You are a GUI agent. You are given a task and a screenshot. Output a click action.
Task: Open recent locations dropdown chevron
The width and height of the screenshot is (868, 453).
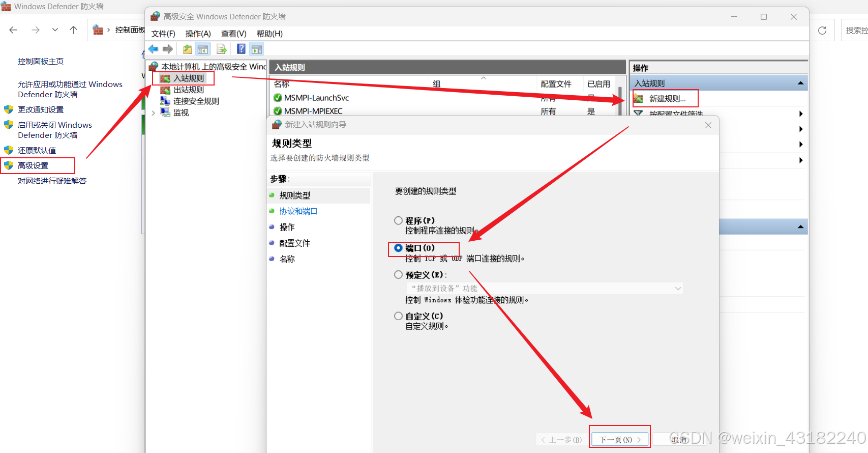tap(55, 30)
